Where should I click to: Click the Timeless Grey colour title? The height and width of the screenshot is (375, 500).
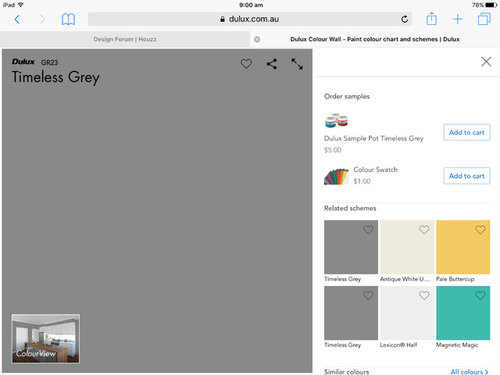tap(56, 77)
